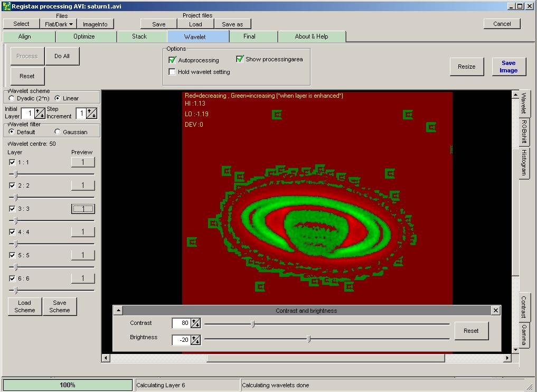
Task: Click the Contrast slider handle
Action: [x=253, y=324]
